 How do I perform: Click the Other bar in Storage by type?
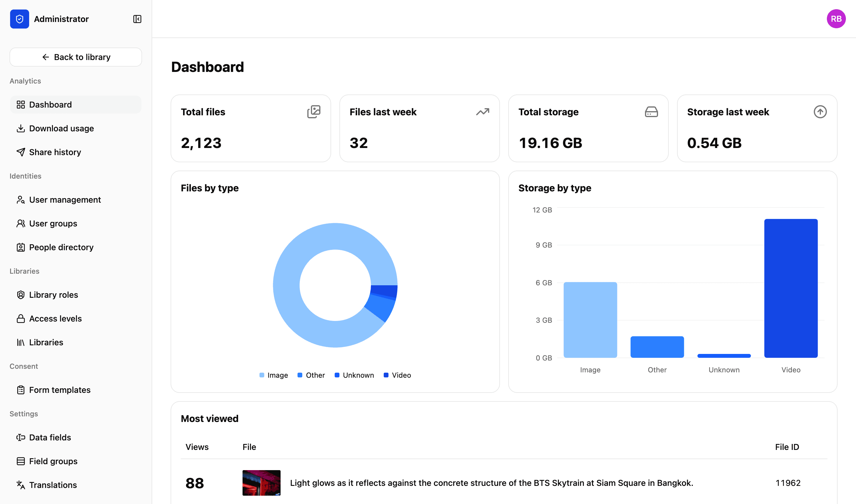[657, 347]
